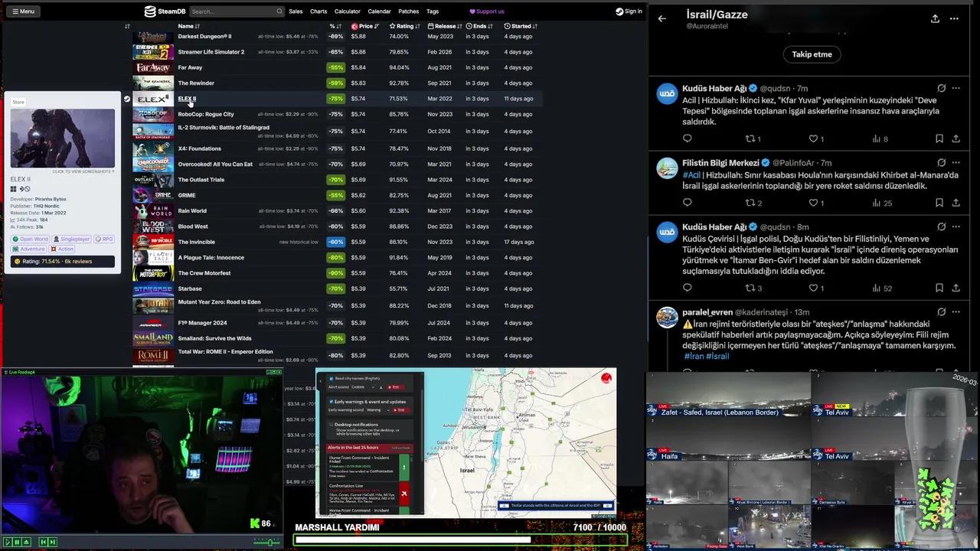Sort table by Price column

(365, 26)
